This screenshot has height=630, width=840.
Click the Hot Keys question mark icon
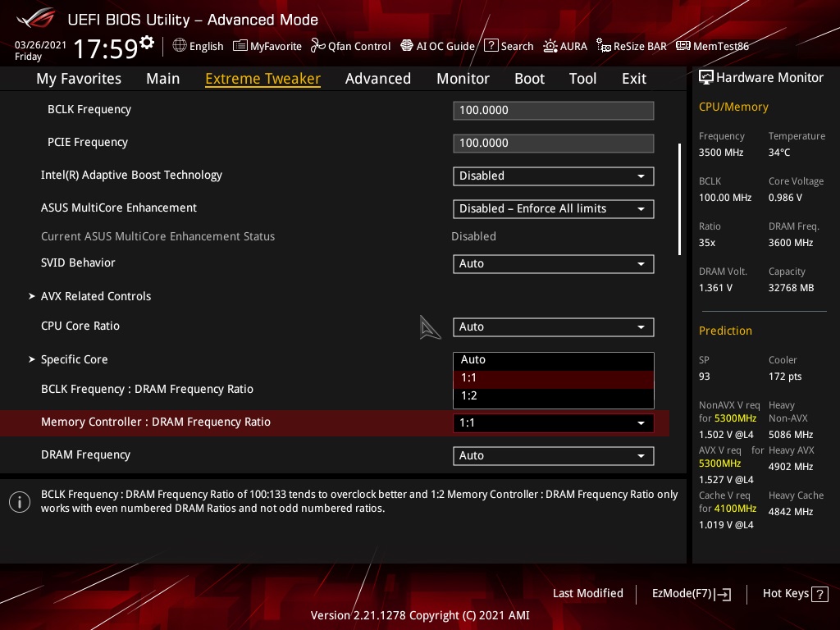pos(819,594)
